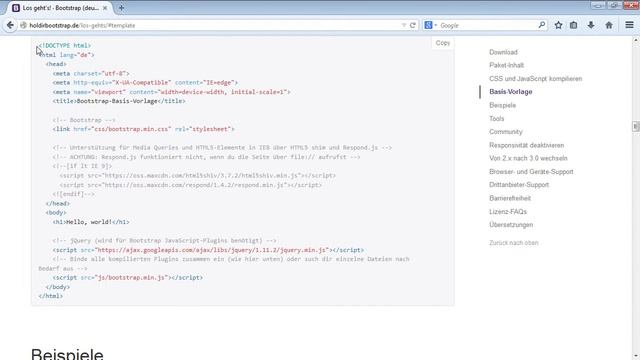Focus the address bar URL field

212,25
